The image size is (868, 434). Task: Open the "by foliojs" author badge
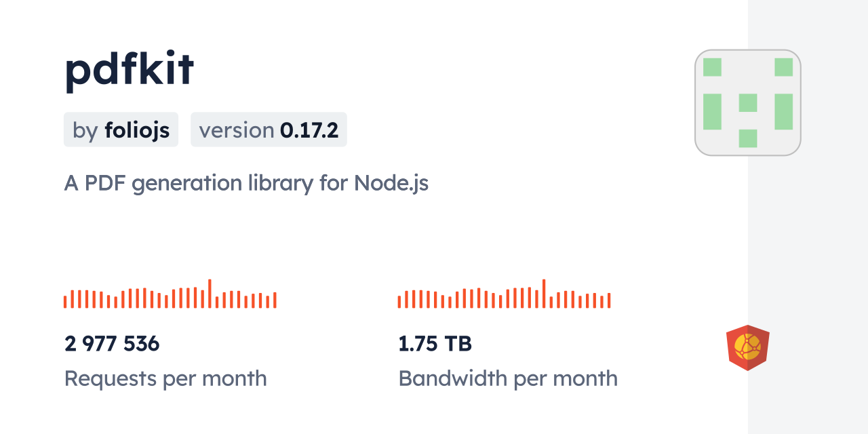[121, 130]
